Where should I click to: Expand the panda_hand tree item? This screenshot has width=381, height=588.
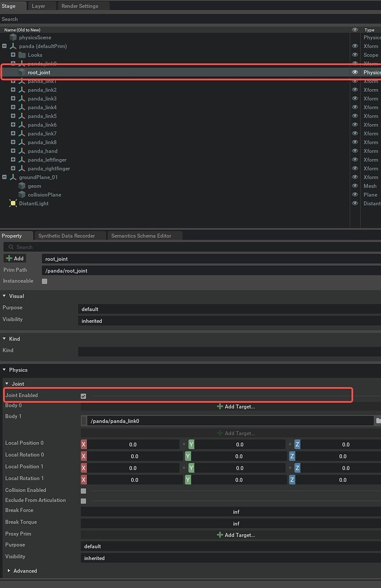pos(13,151)
